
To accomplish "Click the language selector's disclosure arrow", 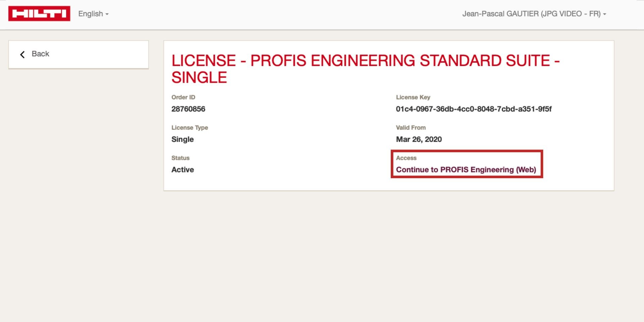I will pos(107,14).
